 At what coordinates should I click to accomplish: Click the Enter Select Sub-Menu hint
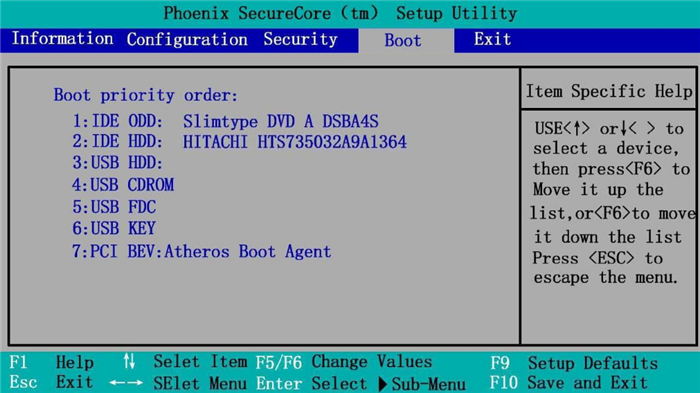coord(361,384)
